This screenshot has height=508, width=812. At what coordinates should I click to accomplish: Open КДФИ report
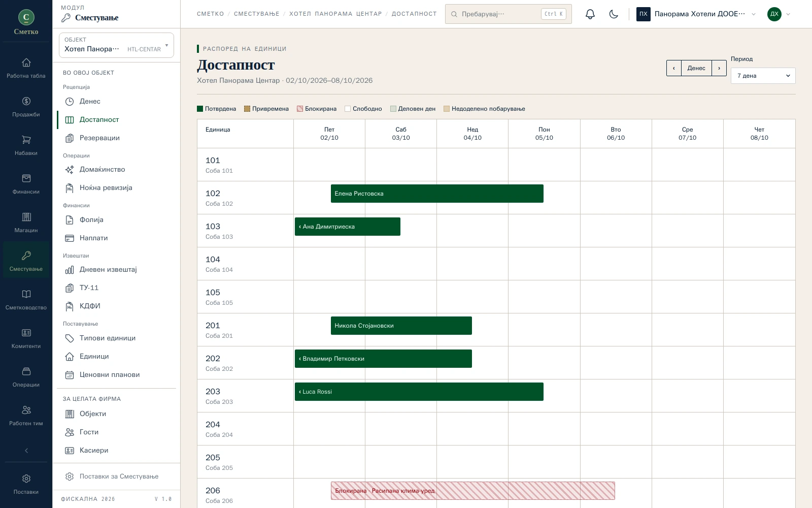tap(116, 306)
